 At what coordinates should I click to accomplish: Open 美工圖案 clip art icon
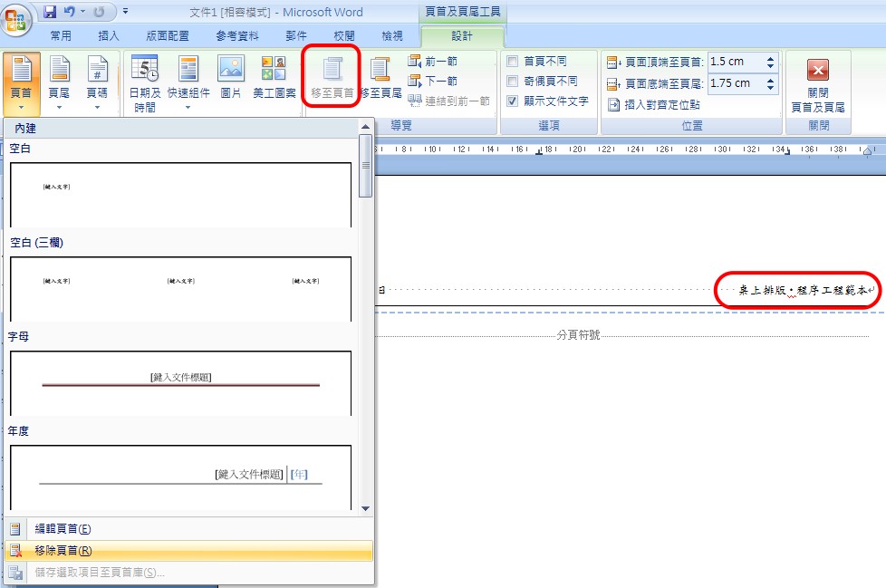tap(274, 79)
